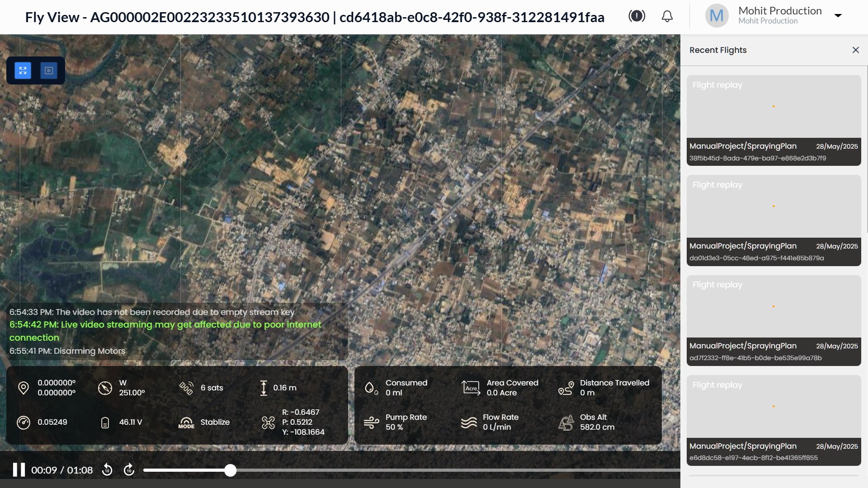Click the fullscreen expand map icon
Image resolution: width=868 pixels, height=488 pixels.
23,70
